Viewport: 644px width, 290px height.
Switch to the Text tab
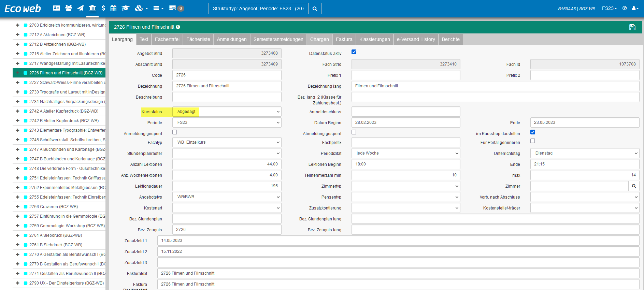(144, 39)
